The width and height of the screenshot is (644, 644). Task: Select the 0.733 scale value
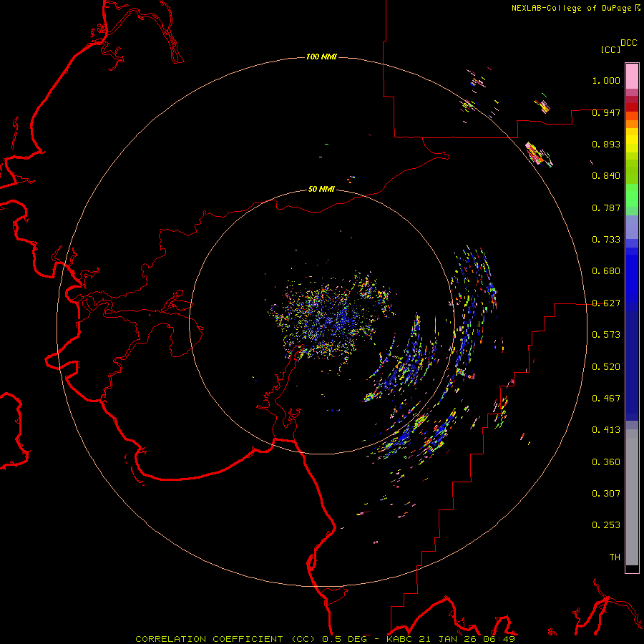coord(606,240)
